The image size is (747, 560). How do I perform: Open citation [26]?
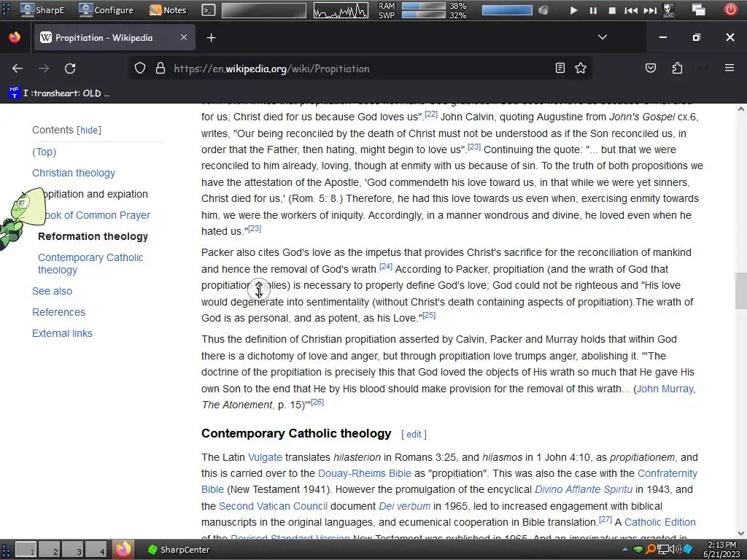[317, 402]
